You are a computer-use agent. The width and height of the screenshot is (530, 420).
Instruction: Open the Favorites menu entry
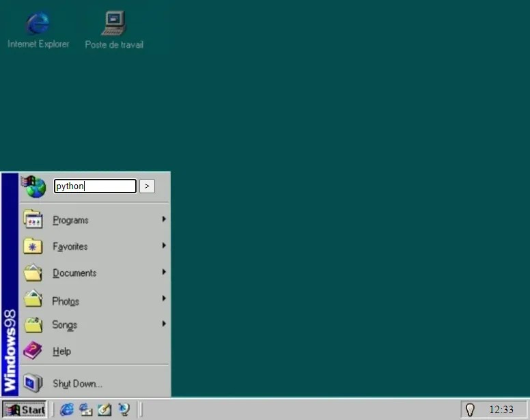(x=95, y=246)
